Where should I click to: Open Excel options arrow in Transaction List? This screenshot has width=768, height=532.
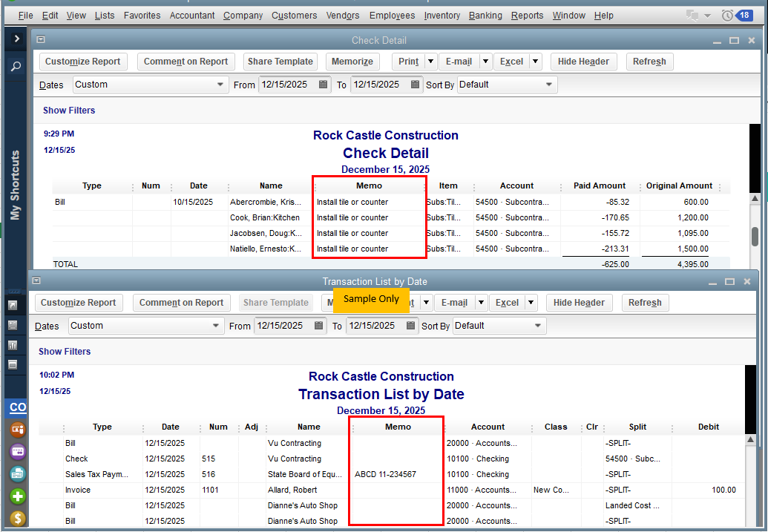[531, 303]
